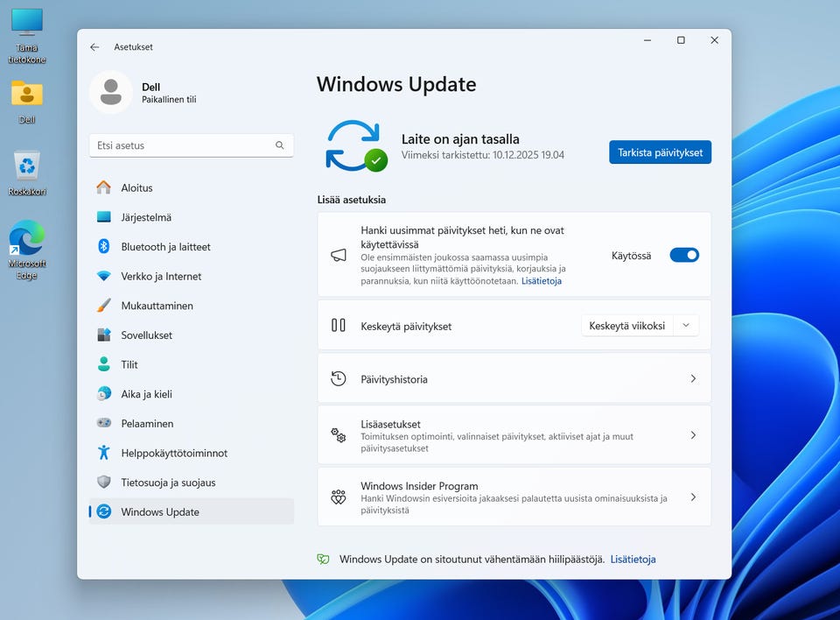Click the Laite on ajan tasalla status
Image resolution: width=840 pixels, height=620 pixels.
point(460,139)
